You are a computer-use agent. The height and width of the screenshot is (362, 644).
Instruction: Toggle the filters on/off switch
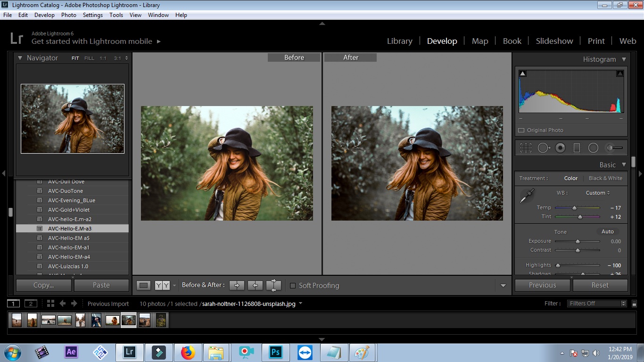[x=634, y=304]
